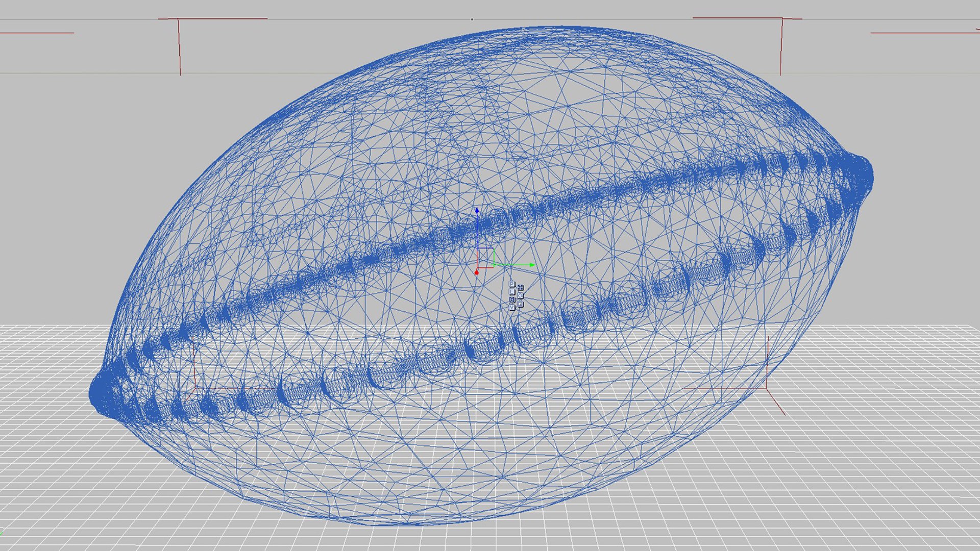Click the dense right tip of the football mesh

pos(859,174)
